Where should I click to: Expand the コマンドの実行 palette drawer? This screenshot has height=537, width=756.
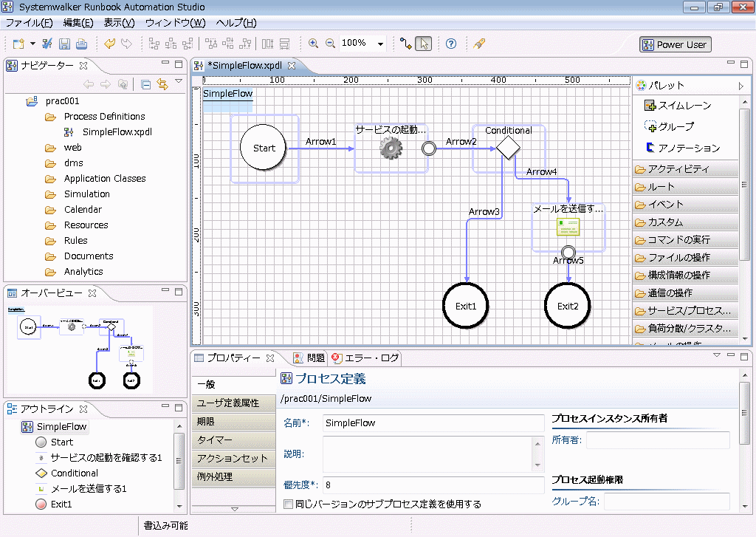click(x=685, y=240)
